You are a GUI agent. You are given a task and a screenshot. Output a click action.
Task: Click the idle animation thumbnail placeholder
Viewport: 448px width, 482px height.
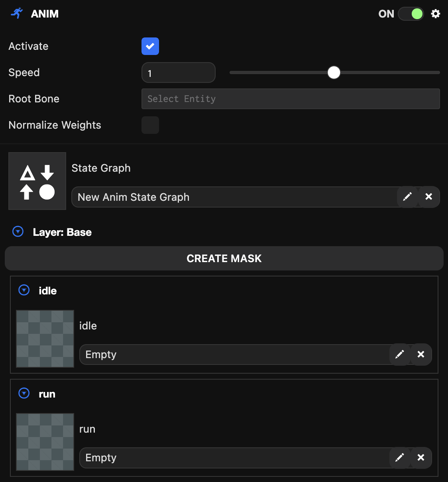click(45, 339)
